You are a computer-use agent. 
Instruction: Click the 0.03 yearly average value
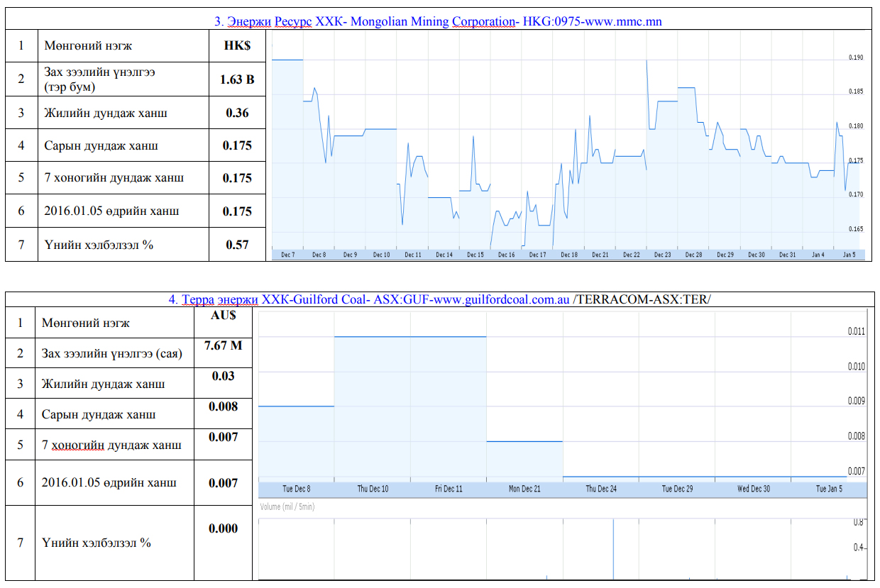click(x=223, y=376)
